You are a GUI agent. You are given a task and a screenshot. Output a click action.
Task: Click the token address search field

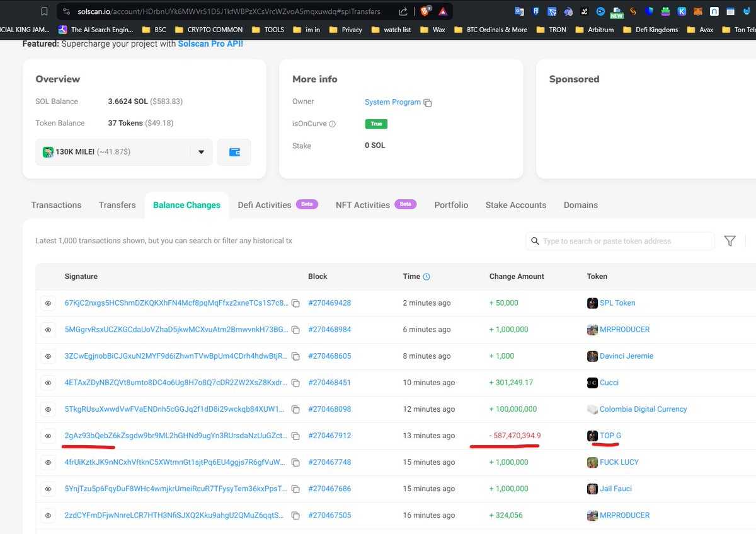tap(620, 241)
